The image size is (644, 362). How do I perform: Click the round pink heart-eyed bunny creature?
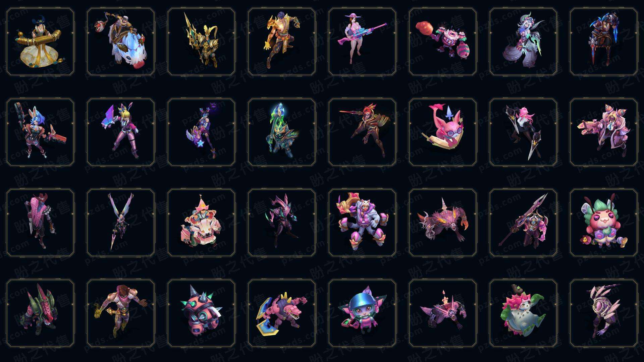coord(604,223)
